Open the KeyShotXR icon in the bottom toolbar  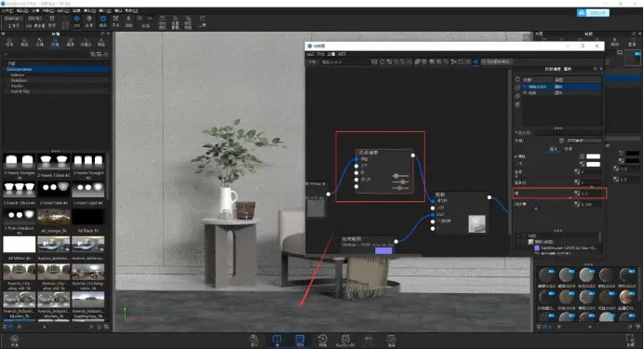coord(345,340)
